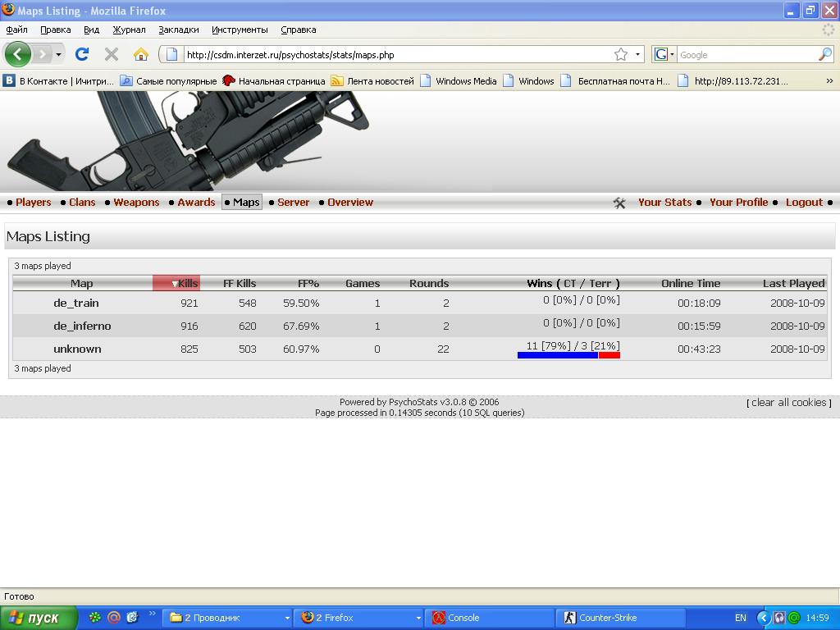Screen dimensions: 840x630
Task: Go back with the green Back arrow
Action: click(x=18, y=54)
